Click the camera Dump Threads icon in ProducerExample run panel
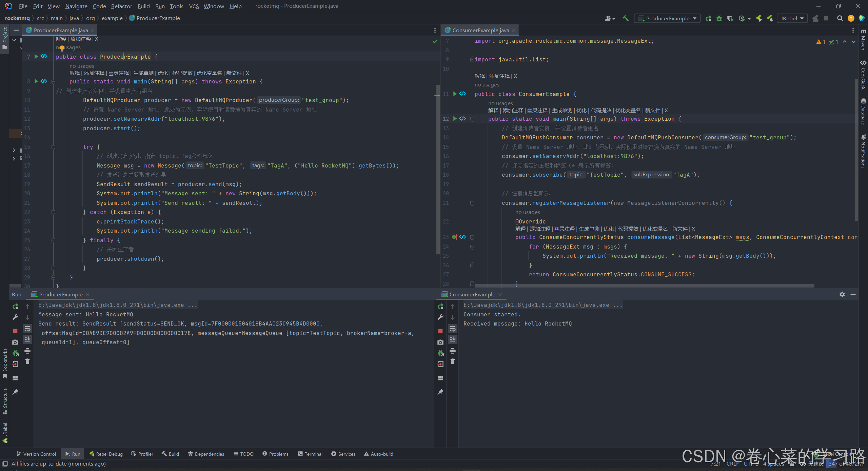The width and height of the screenshot is (868, 471). [15, 342]
